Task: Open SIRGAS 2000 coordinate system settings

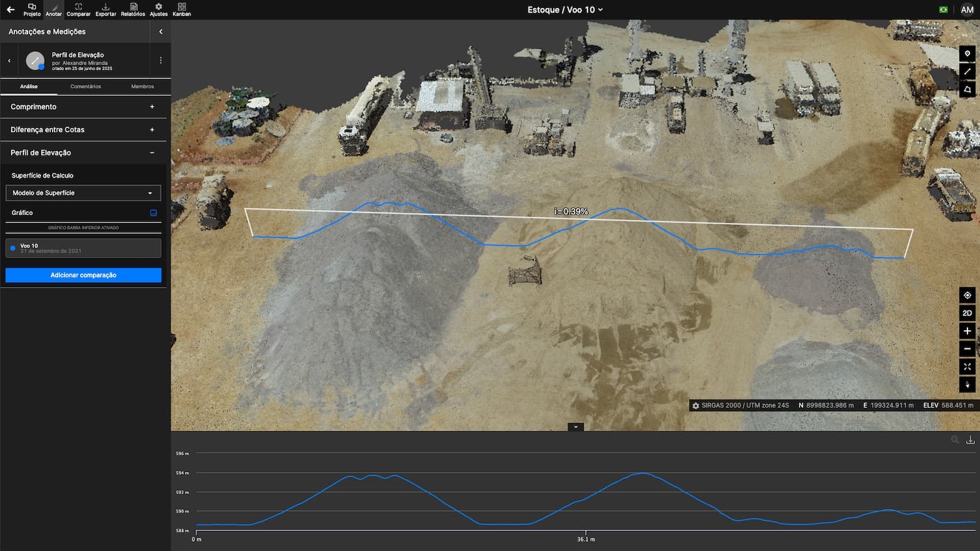Action: point(696,406)
